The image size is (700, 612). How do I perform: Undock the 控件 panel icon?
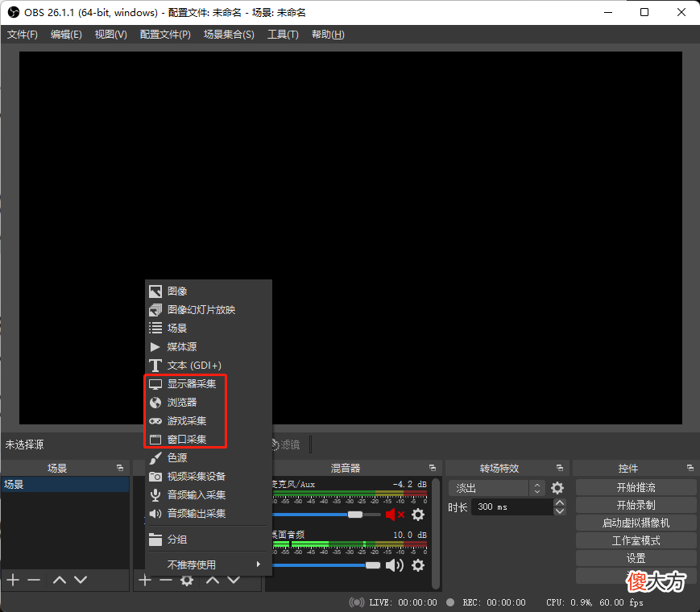(x=690, y=468)
